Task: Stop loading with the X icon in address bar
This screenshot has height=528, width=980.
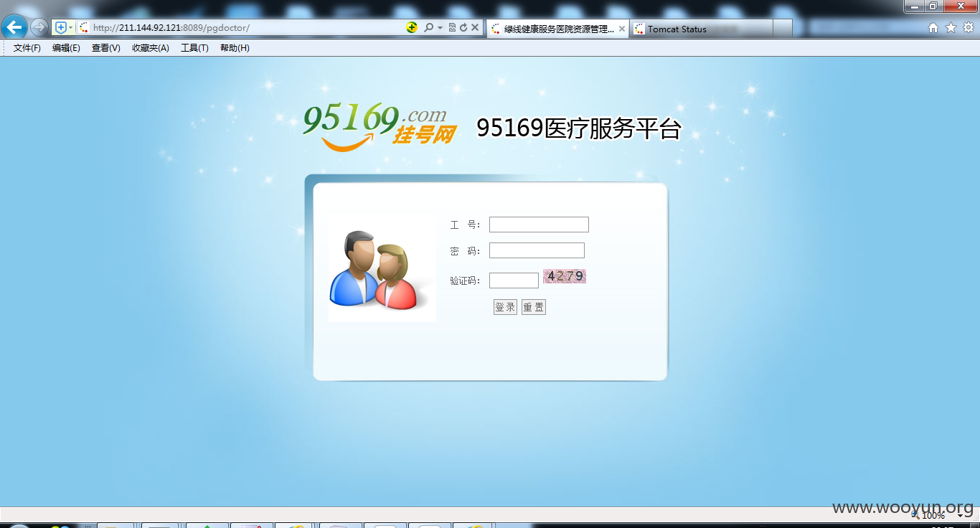Action: click(x=475, y=27)
